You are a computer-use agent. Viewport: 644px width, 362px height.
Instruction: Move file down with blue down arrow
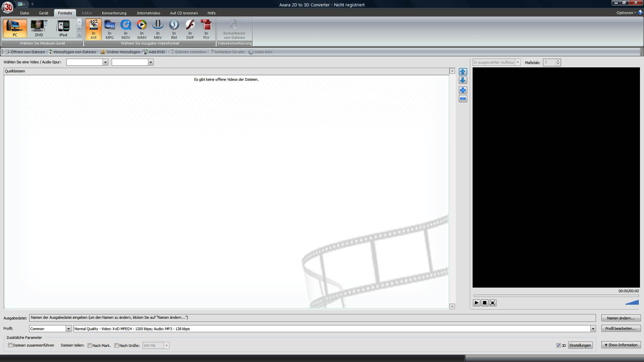463,80
